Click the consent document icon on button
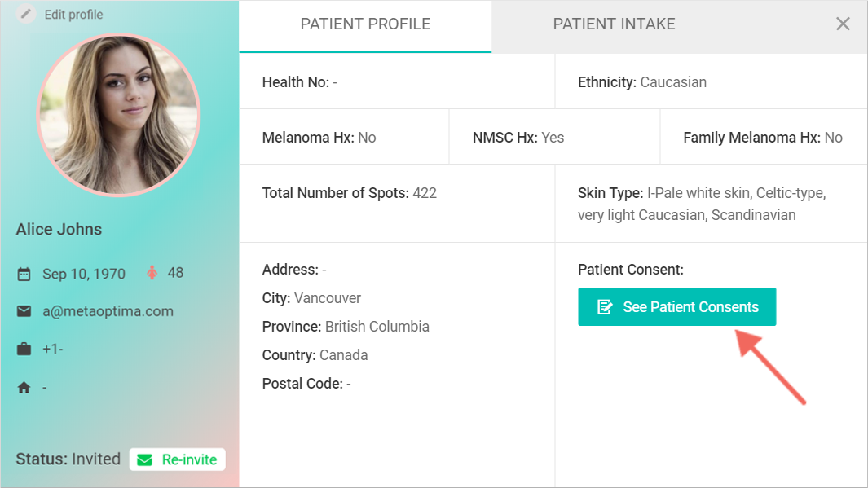 coord(605,307)
